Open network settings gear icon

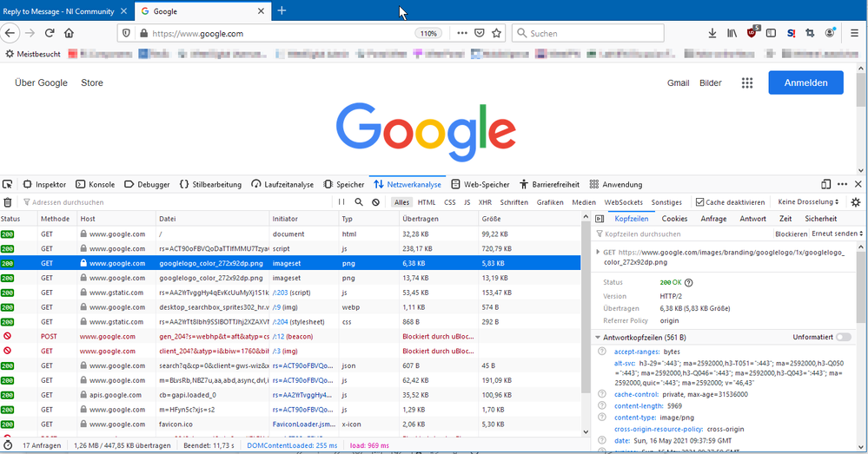click(856, 202)
